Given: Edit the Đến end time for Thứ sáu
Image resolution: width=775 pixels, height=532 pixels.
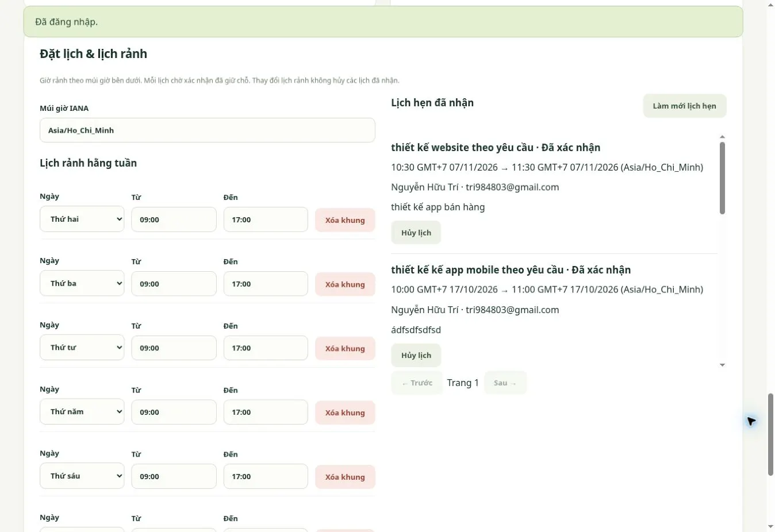Looking at the screenshot, I should tap(266, 476).
